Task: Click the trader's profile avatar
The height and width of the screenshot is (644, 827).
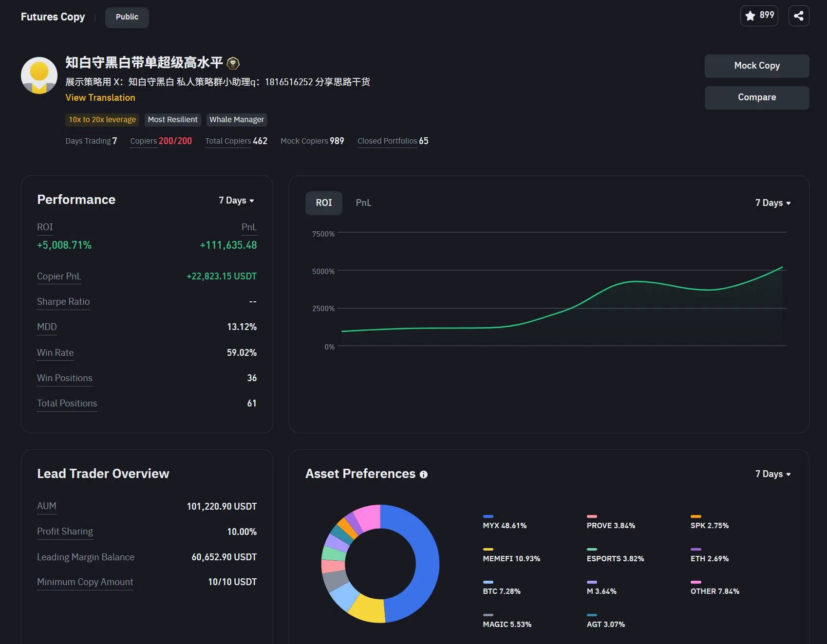Action: (39, 75)
